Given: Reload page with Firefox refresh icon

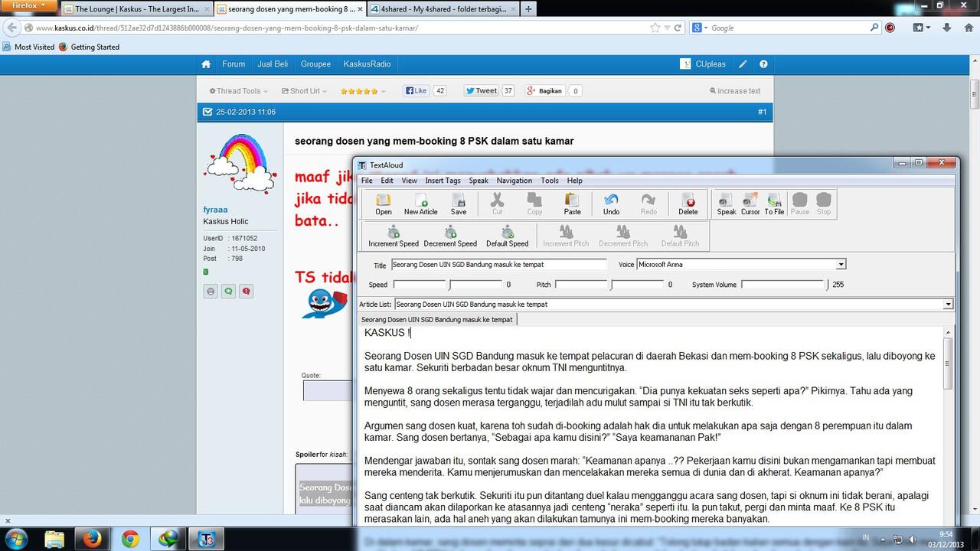Looking at the screenshot, I should tap(678, 28).
